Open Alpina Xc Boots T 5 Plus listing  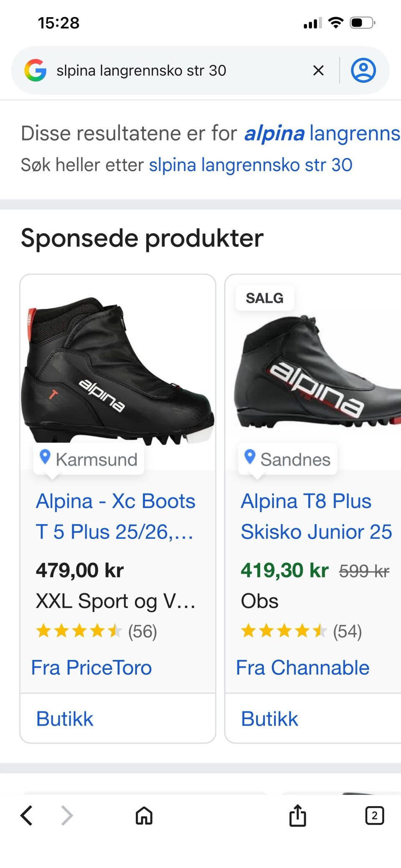pyautogui.click(x=115, y=516)
